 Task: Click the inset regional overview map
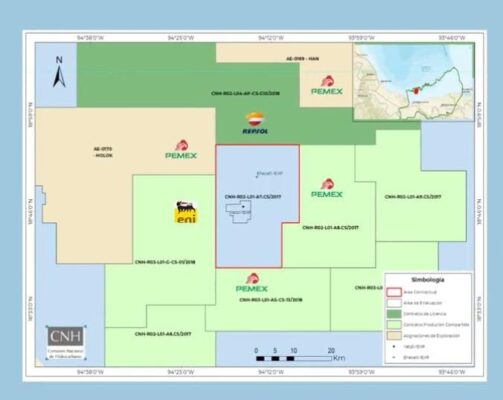(x=414, y=82)
